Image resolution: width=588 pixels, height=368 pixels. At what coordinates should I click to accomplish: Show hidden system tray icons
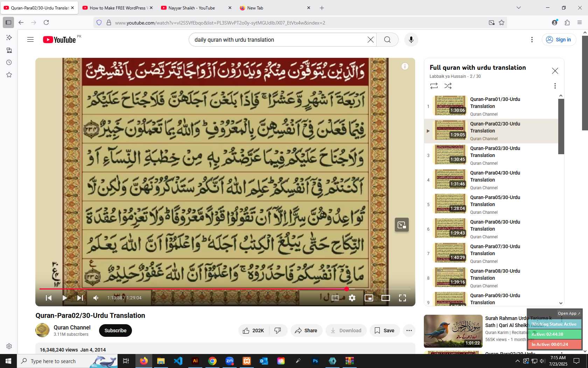pos(517,361)
